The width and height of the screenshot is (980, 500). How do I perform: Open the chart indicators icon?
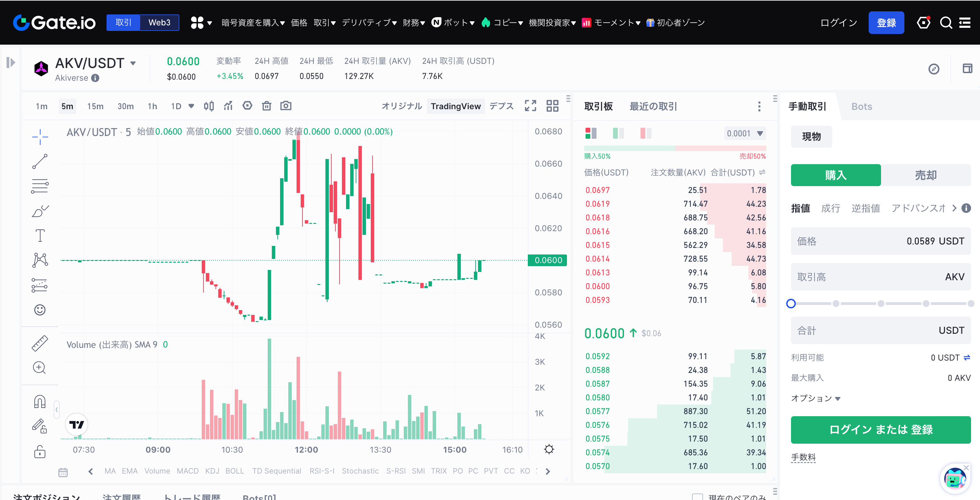[228, 106]
